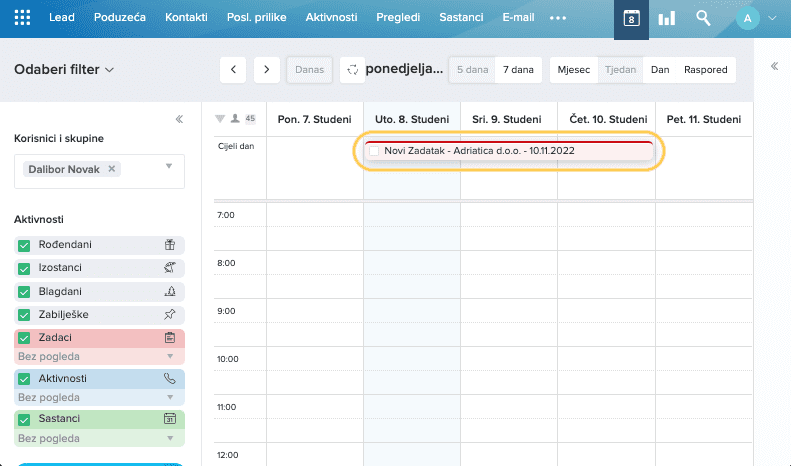Expand the right side panel
The image size is (791, 466).
tap(774, 67)
